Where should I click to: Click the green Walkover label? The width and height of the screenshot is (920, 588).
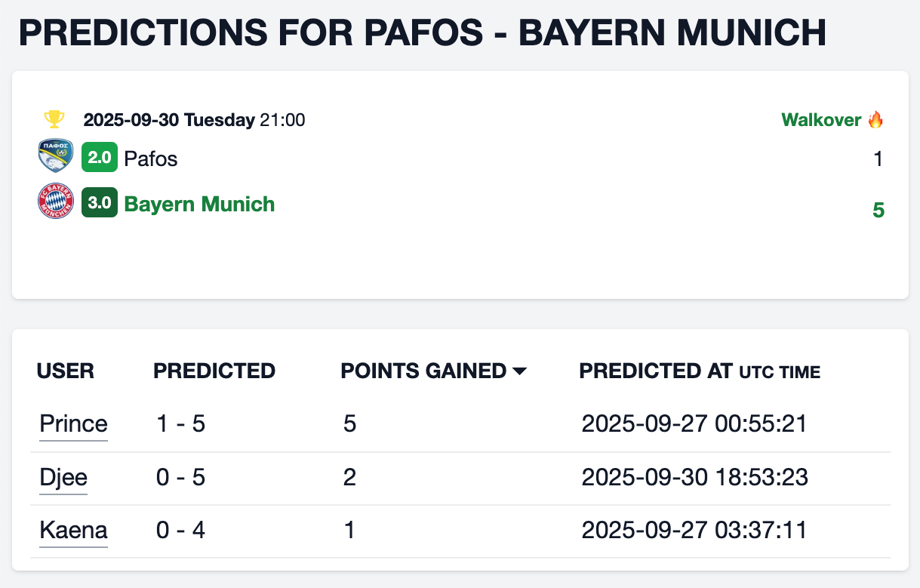click(x=821, y=119)
